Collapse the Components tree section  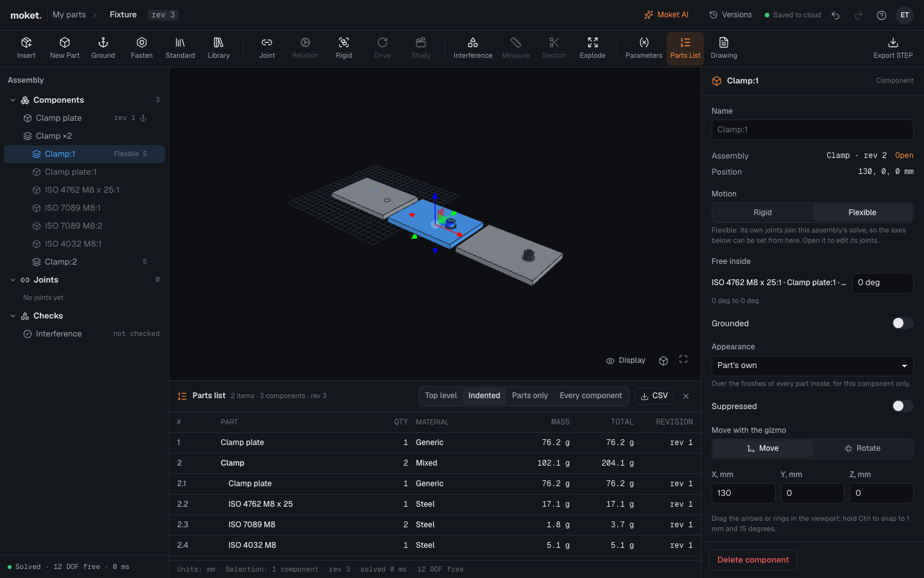click(x=13, y=100)
